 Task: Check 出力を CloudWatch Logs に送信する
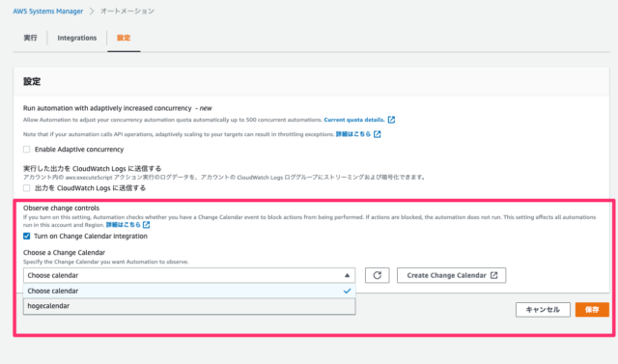(x=27, y=188)
